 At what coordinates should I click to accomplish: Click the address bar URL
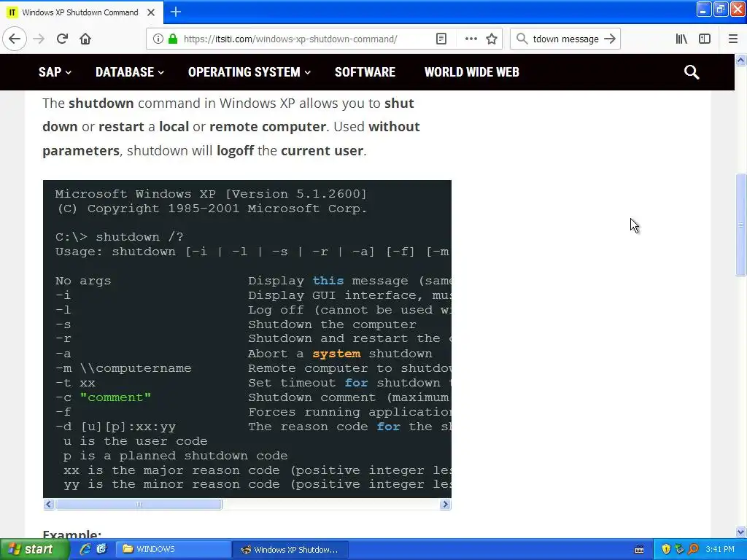pyautogui.click(x=290, y=39)
